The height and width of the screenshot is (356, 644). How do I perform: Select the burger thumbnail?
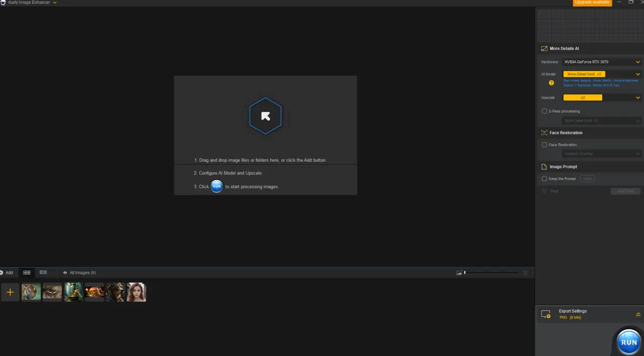(95, 292)
